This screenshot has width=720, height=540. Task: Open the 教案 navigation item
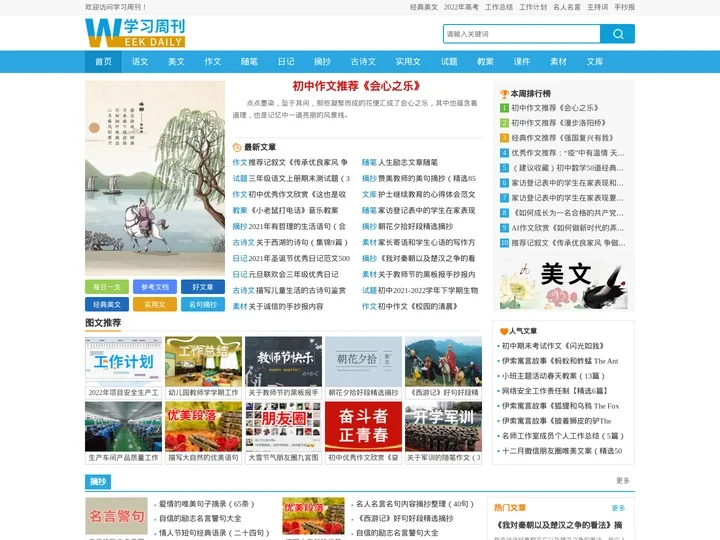point(485,62)
